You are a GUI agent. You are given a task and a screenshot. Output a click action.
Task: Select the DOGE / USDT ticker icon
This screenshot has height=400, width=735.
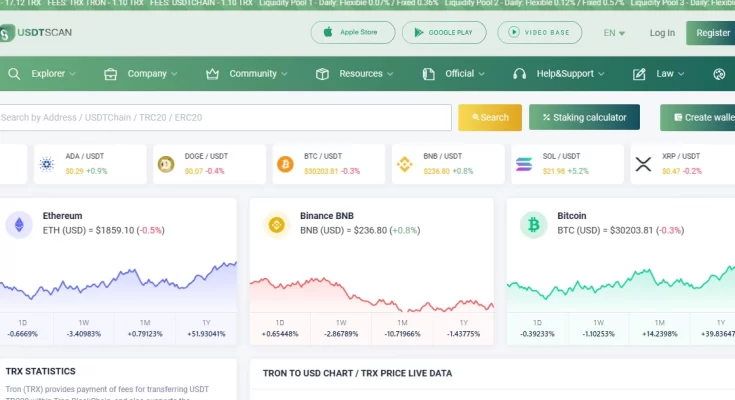166,164
